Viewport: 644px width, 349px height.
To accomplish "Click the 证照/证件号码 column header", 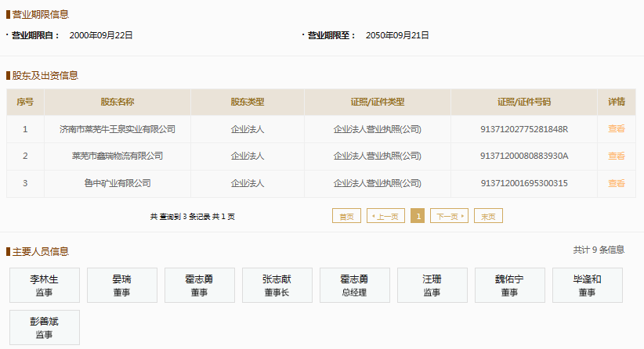I will click(x=523, y=102).
